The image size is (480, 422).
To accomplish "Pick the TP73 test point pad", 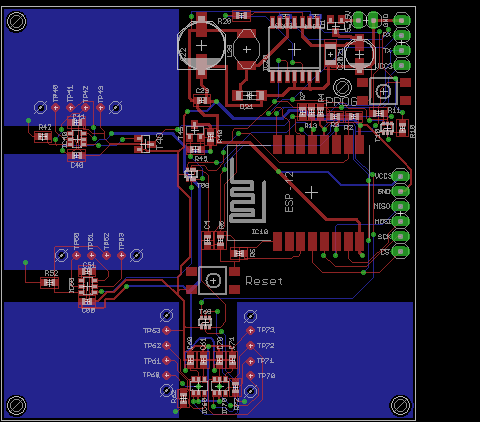I will 250,330.
